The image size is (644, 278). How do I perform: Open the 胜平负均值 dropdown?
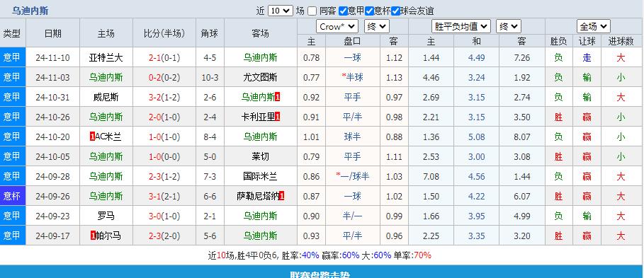461,27
